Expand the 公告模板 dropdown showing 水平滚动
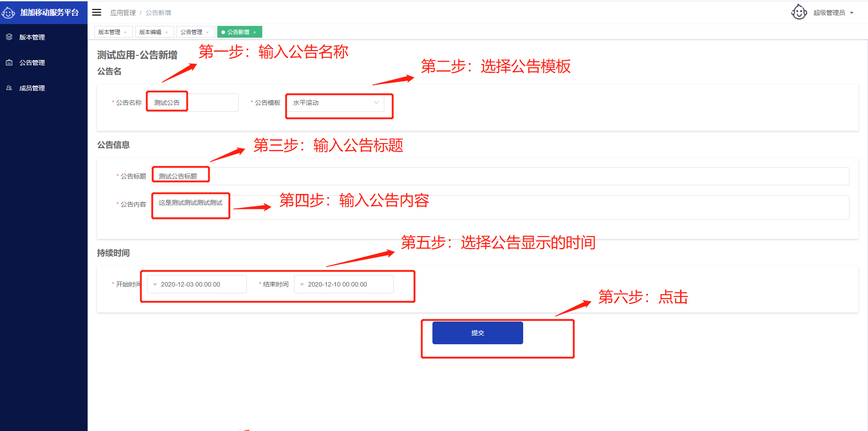 coord(336,103)
